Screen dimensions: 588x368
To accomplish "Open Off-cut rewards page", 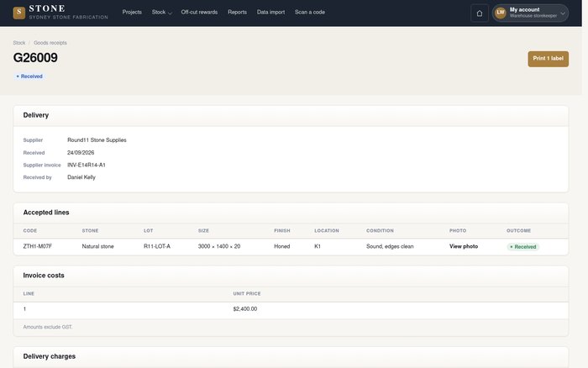I will click(199, 13).
